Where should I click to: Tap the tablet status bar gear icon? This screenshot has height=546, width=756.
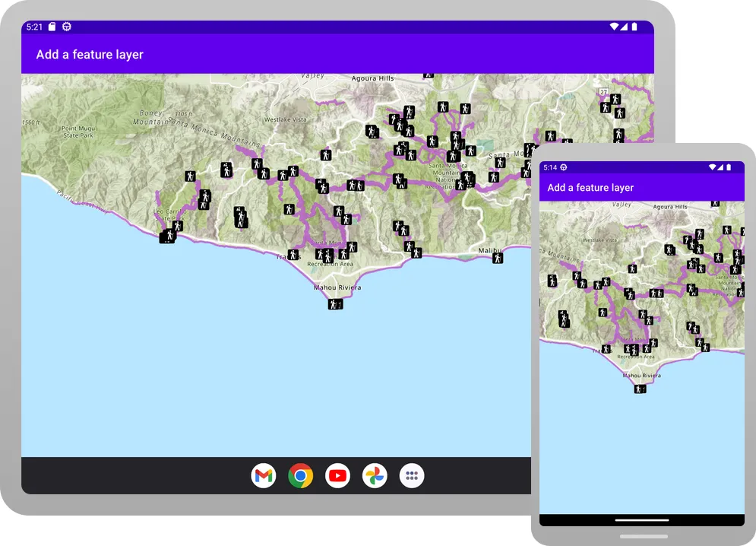pyautogui.click(x=67, y=27)
